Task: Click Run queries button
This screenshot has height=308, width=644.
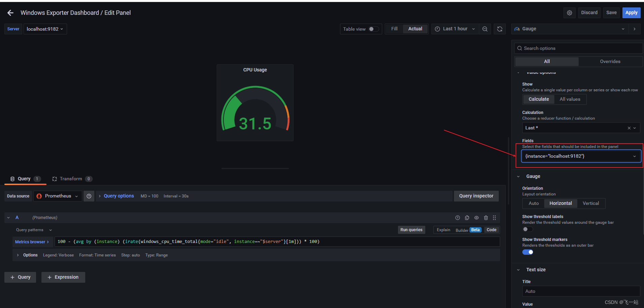Action: click(411, 230)
